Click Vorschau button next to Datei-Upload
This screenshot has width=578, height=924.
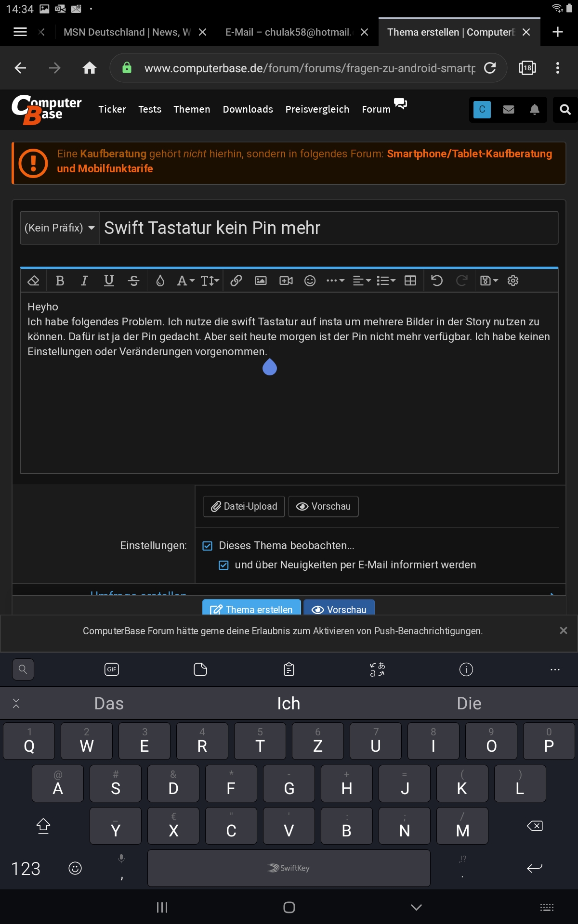(x=323, y=506)
